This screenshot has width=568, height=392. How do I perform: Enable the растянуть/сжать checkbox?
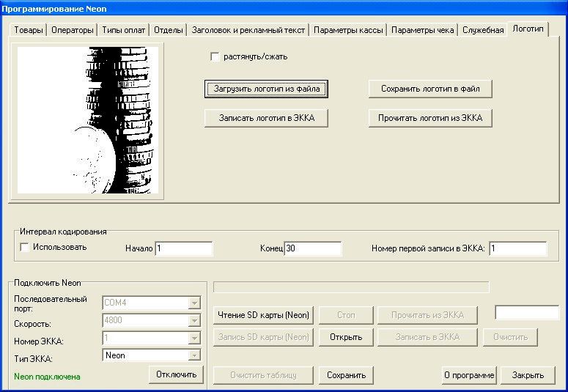point(215,57)
